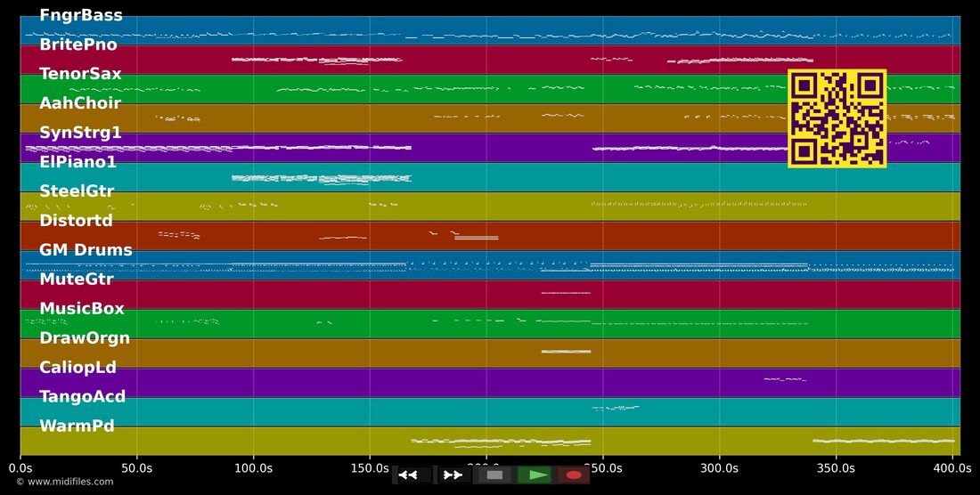Viewport: 980px width, 495px height.
Task: Click the rewind button
Action: [408, 475]
